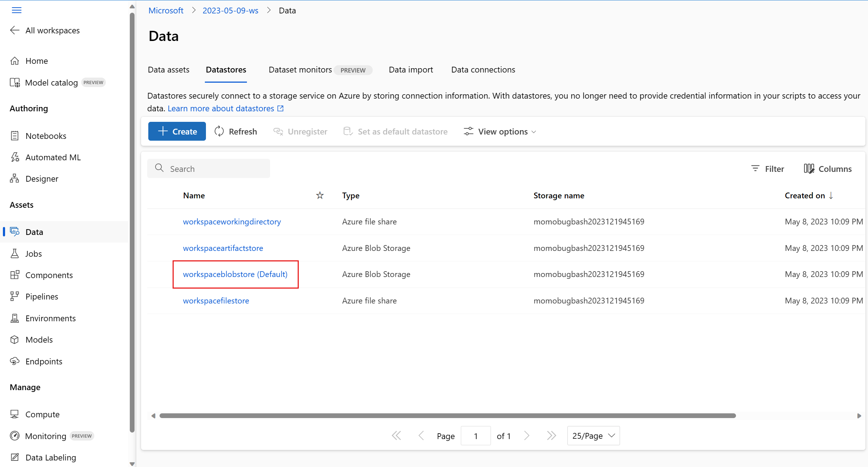Click the hamburger menu icon
Viewport: 868px width, 467px height.
pos(17,10)
